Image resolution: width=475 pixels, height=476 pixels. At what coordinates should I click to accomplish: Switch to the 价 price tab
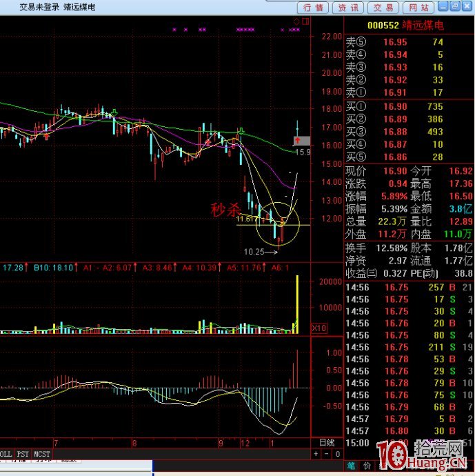[x=367, y=466]
